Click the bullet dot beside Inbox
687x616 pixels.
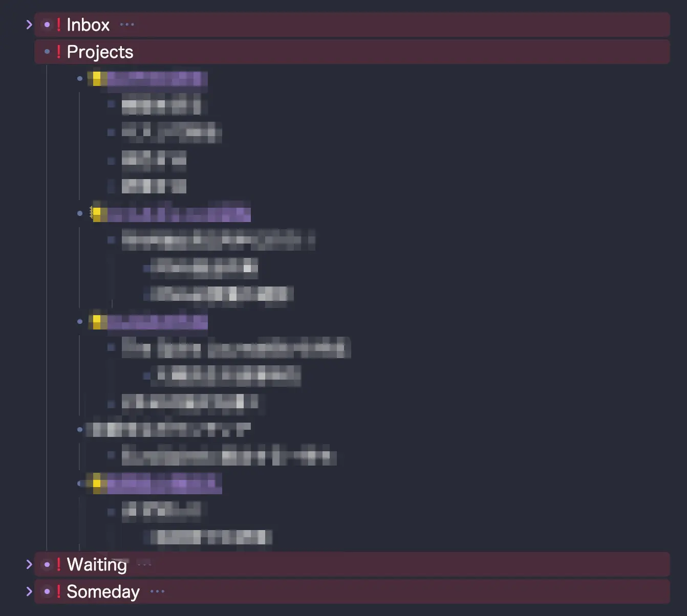(47, 25)
